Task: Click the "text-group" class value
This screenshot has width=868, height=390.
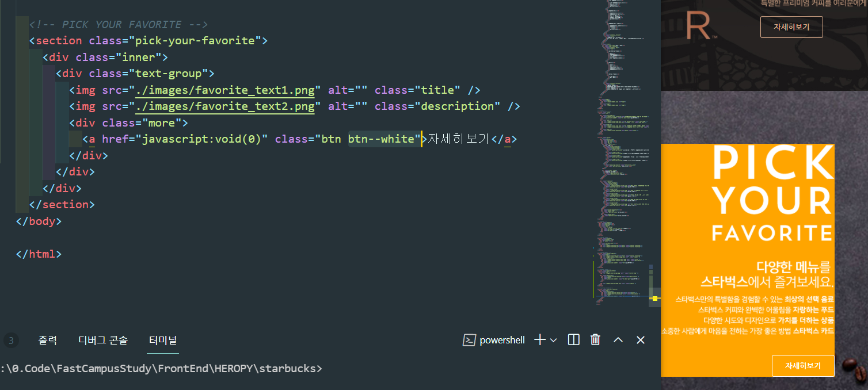Action: 169,74
